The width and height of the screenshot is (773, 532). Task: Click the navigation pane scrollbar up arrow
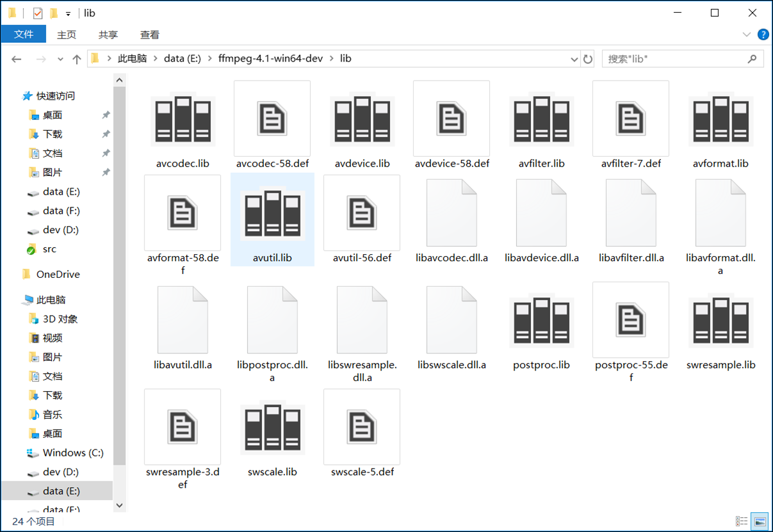[119, 80]
